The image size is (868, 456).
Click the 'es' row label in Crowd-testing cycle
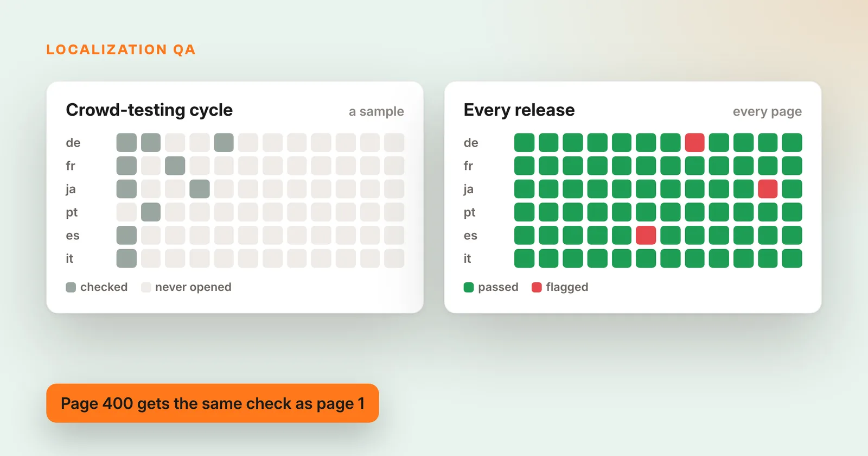click(73, 236)
